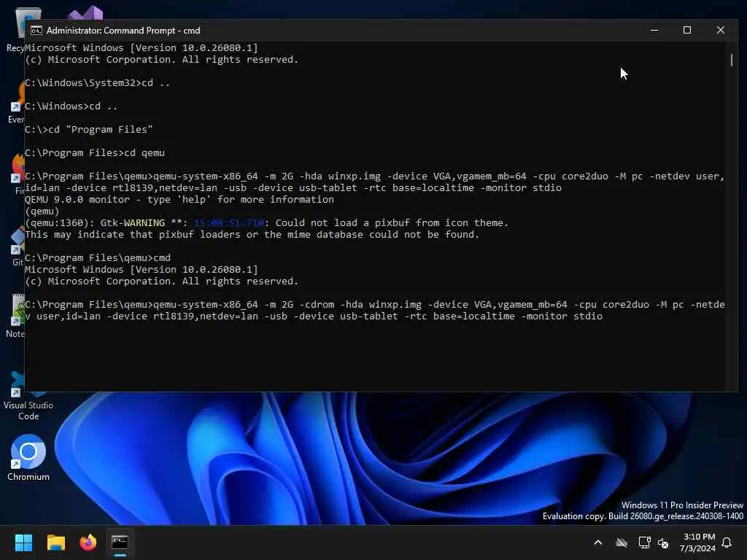747x560 pixels.
Task: Click the OneDrive cloud tray icon
Action: pyautogui.click(x=622, y=542)
